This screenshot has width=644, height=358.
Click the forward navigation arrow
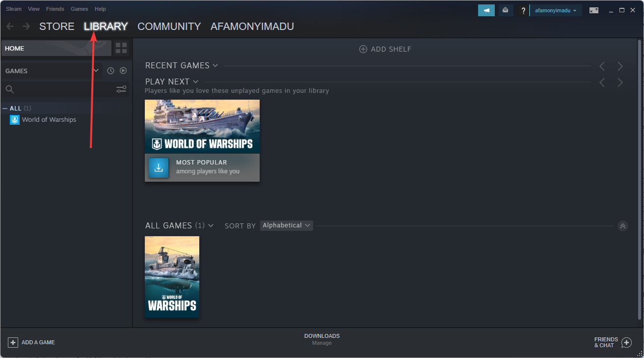tap(26, 27)
